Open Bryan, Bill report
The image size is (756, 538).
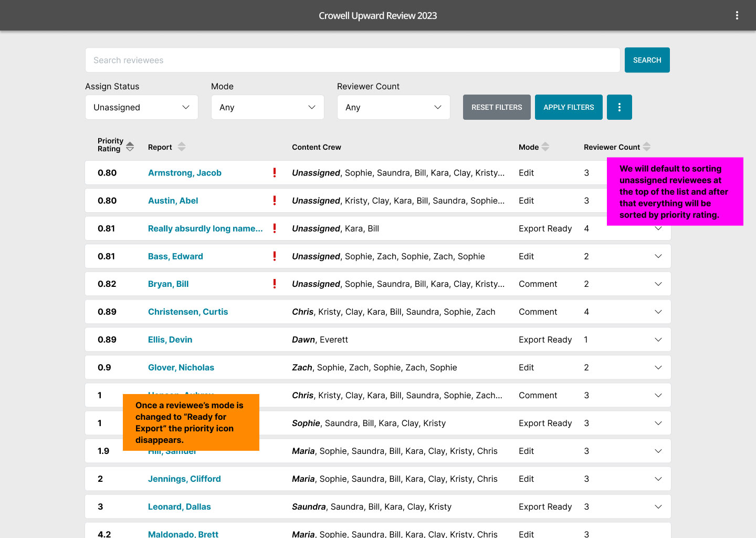coord(168,284)
